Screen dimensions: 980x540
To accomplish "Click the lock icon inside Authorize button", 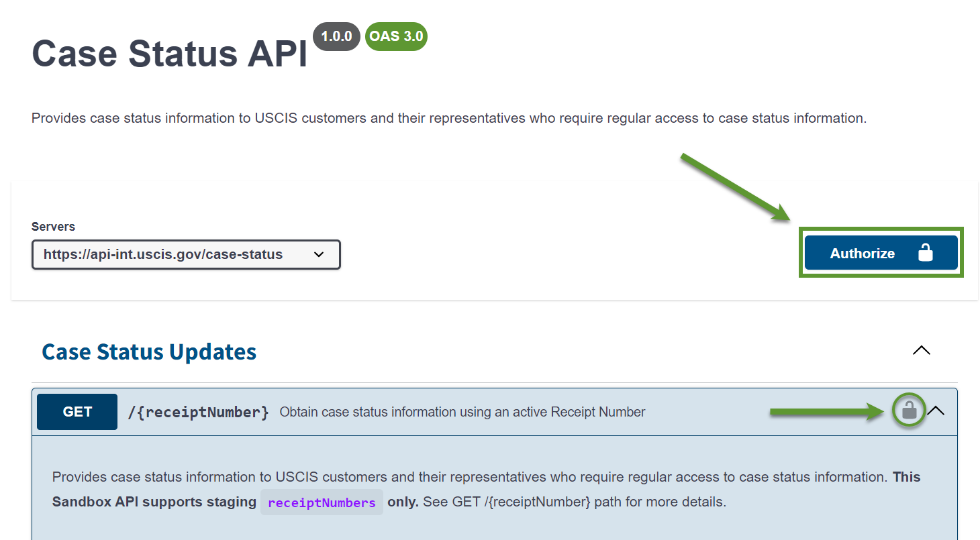I will coord(925,252).
